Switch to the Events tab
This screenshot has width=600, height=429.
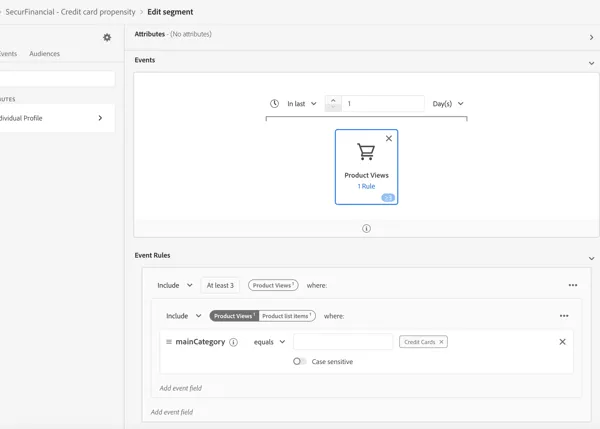[8, 54]
